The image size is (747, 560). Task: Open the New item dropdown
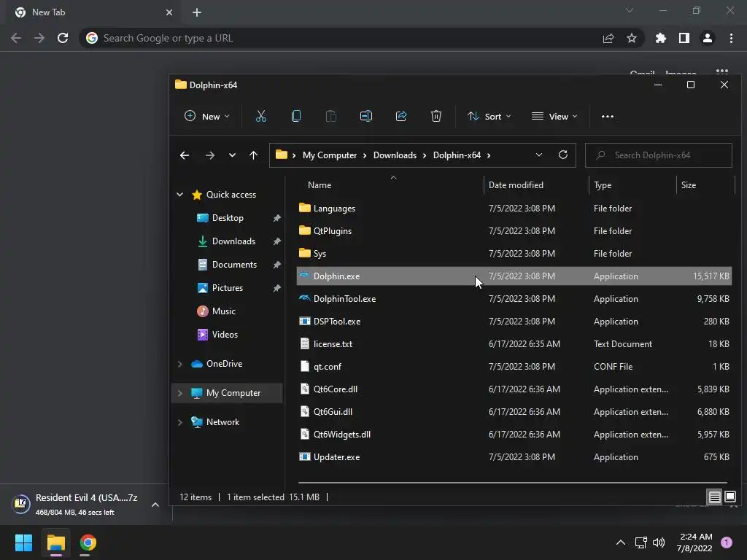pos(206,116)
